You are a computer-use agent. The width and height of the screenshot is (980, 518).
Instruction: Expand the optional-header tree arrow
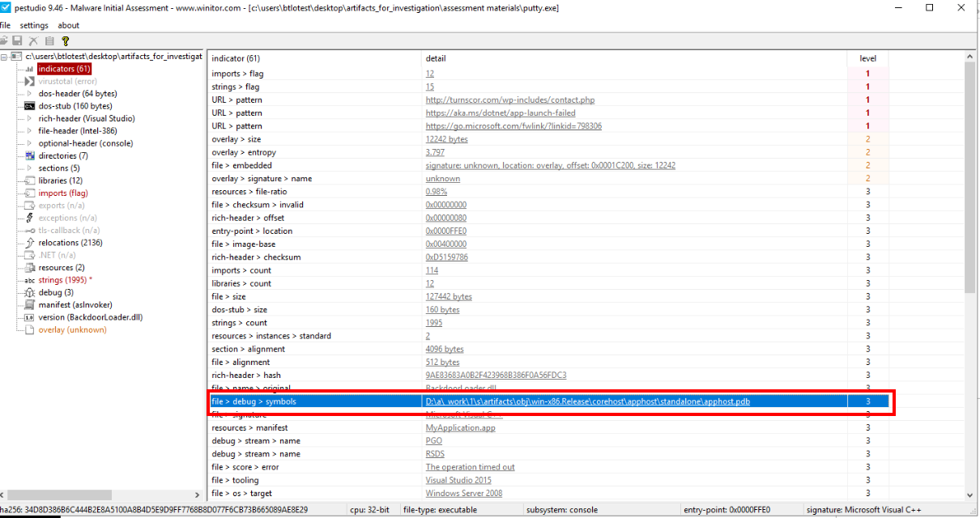coord(30,143)
